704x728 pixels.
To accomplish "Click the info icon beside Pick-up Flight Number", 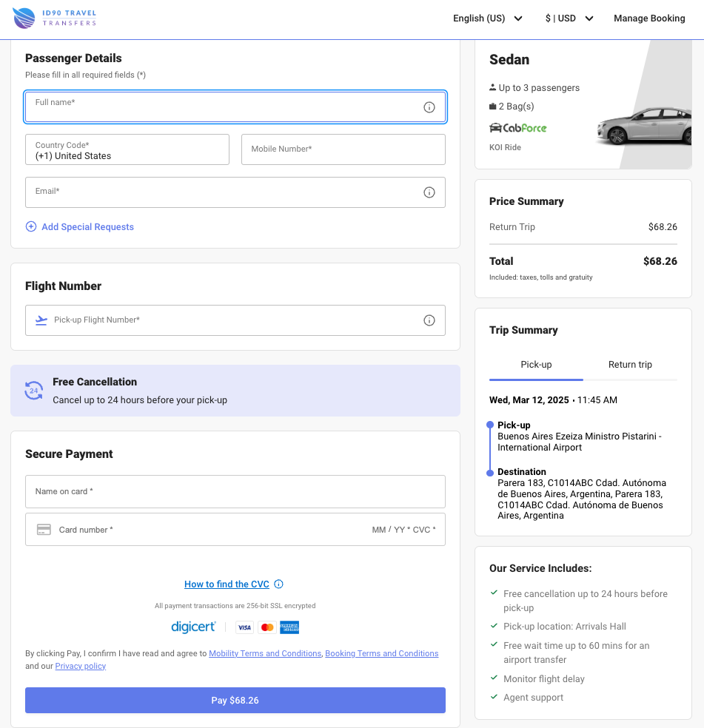I will point(429,320).
